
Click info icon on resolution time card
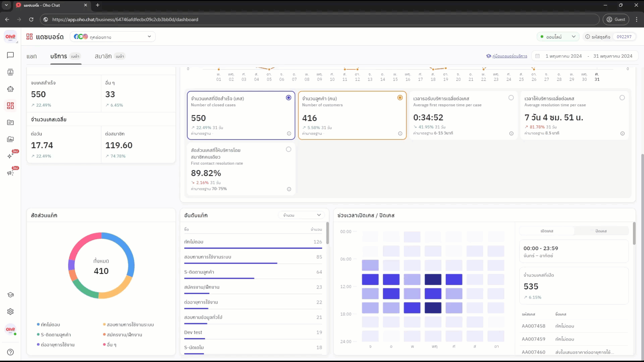pyautogui.click(x=623, y=133)
